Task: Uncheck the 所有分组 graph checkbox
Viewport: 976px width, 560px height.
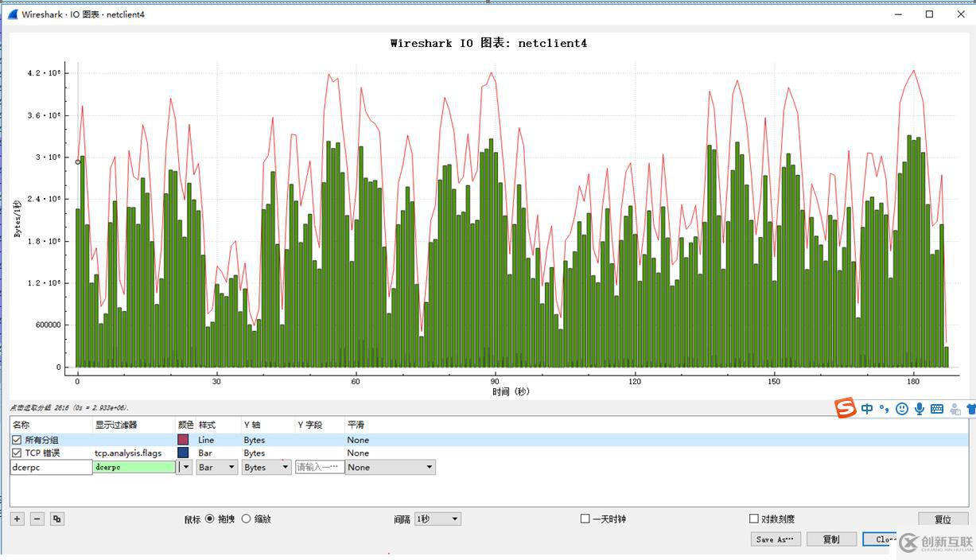Action: point(17,440)
